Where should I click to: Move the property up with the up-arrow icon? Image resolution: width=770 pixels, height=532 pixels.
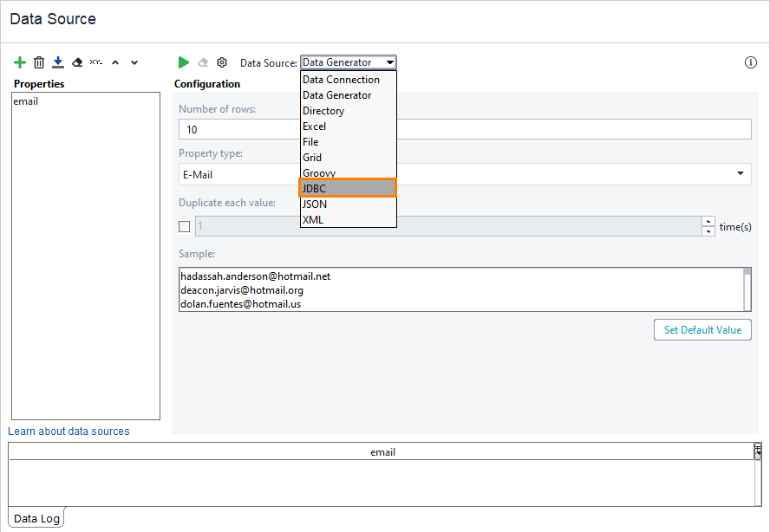tap(115, 62)
